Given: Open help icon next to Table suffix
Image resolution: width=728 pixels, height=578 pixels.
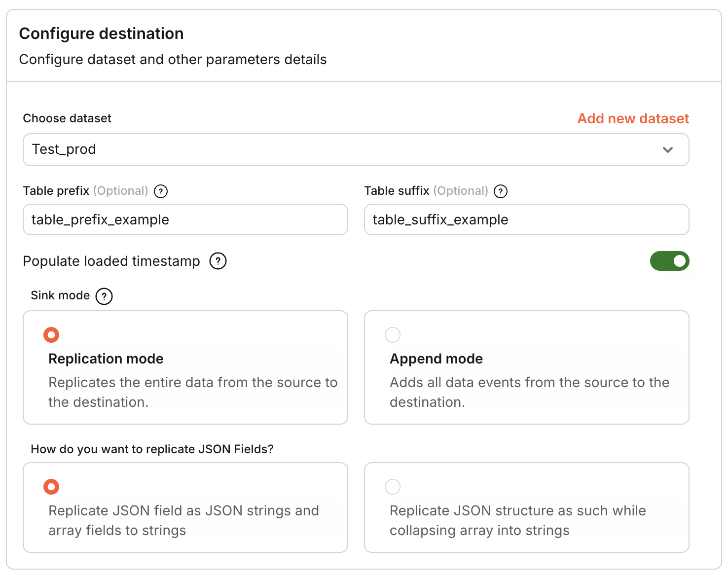Looking at the screenshot, I should point(501,191).
